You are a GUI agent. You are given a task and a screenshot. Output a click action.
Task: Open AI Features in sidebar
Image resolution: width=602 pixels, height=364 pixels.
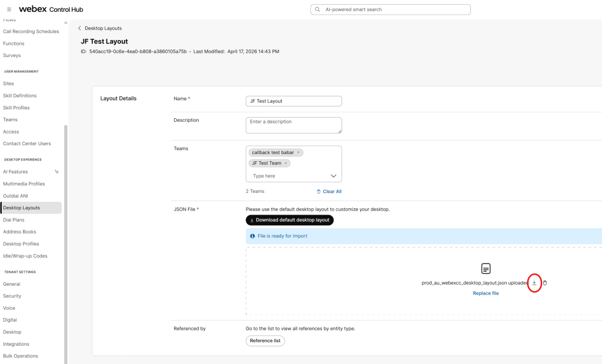tap(15, 172)
